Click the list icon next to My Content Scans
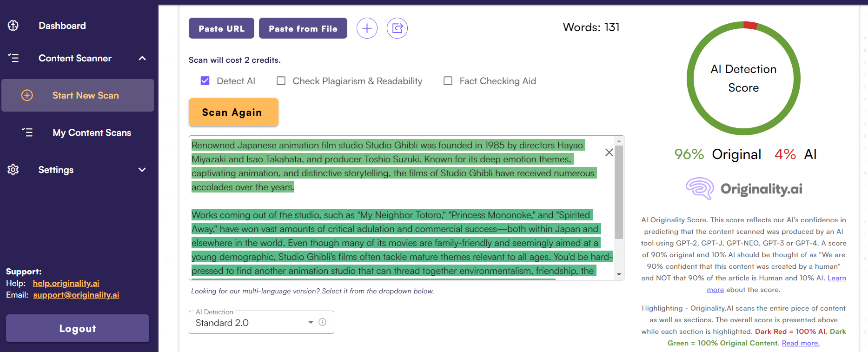The image size is (868, 352). (x=27, y=133)
